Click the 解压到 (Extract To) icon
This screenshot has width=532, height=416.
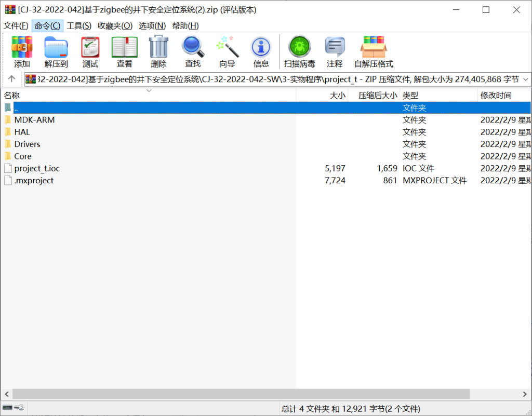(56, 52)
